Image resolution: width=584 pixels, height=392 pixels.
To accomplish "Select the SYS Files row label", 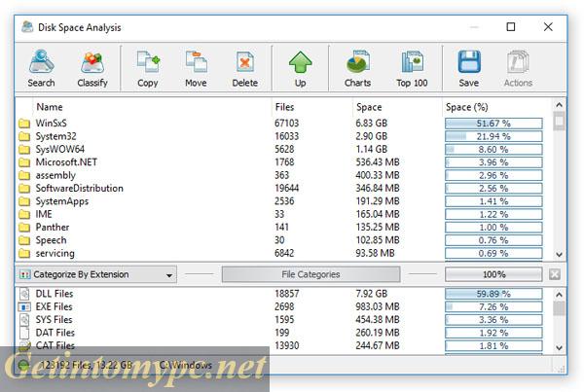I will point(54,320).
